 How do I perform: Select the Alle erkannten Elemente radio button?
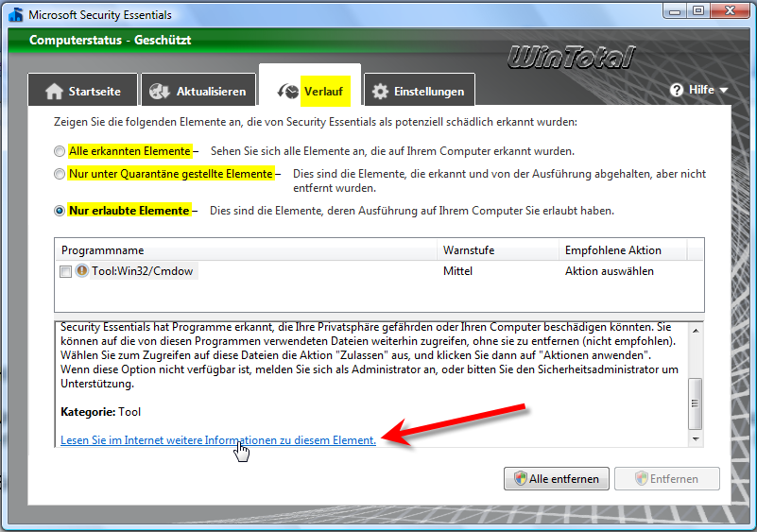60,151
